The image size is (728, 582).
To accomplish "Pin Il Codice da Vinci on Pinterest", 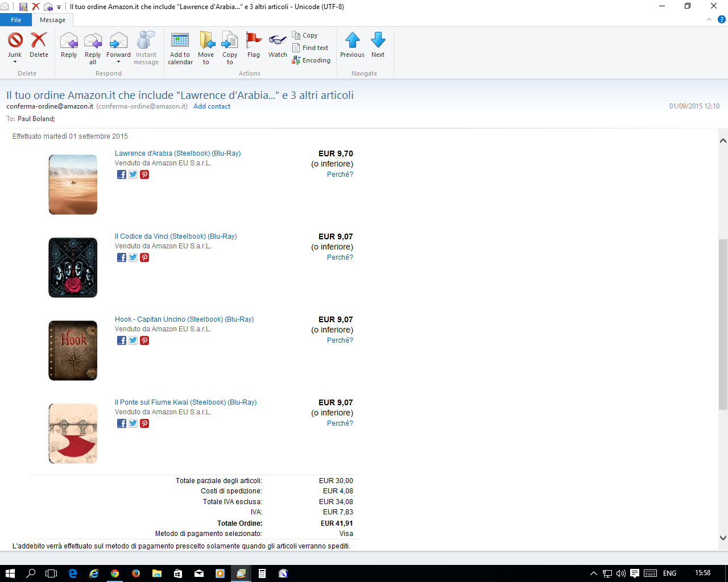I will tap(144, 257).
